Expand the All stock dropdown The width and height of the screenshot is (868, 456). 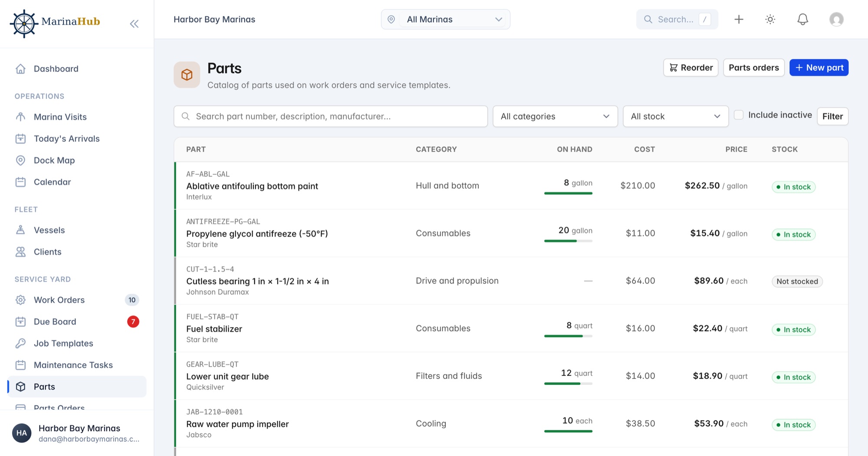pos(676,116)
